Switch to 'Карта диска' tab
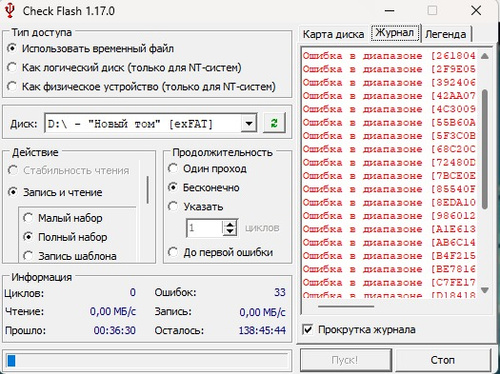Image resolution: width=500 pixels, height=374 pixels. click(333, 34)
